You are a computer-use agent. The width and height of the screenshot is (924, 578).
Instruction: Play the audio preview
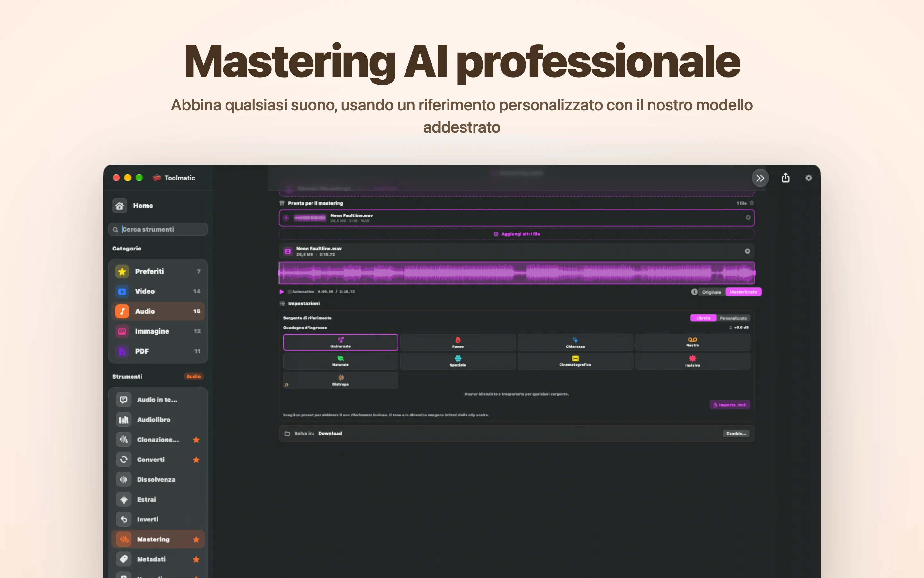pyautogui.click(x=282, y=292)
